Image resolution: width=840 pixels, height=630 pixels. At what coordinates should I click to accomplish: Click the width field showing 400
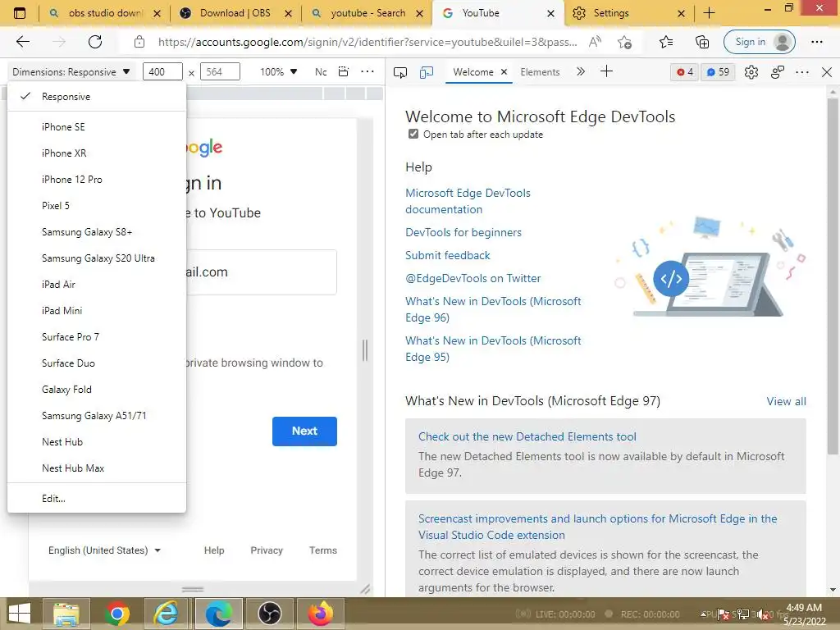click(163, 72)
